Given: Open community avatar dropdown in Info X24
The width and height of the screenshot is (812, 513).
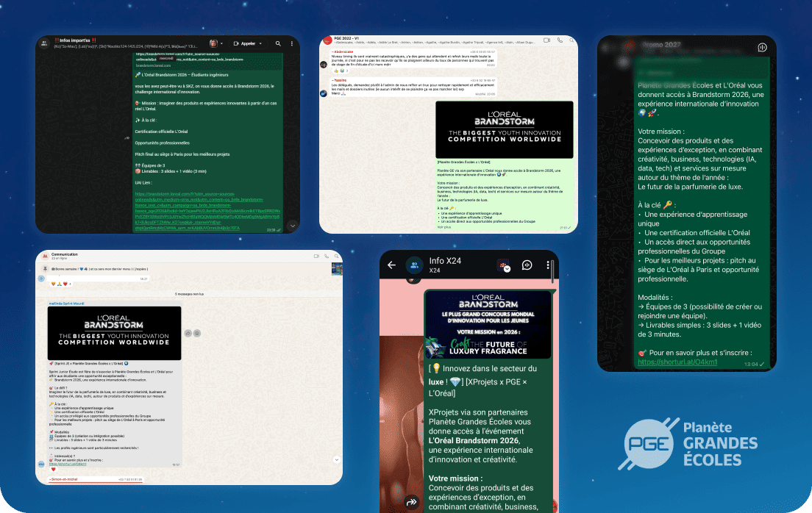Looking at the screenshot, I should point(503,265).
